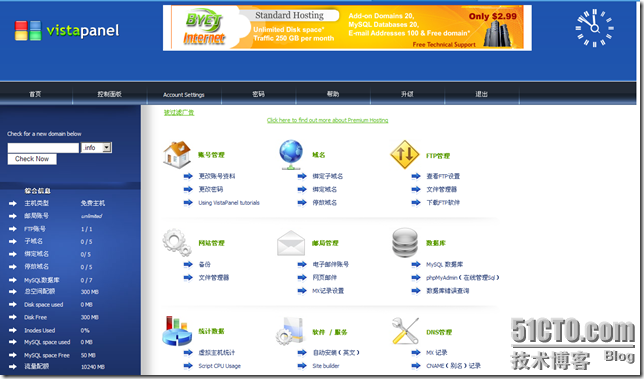The width and height of the screenshot is (644, 379).
Task: Open the 自动安装(英文) link
Action: point(336,352)
